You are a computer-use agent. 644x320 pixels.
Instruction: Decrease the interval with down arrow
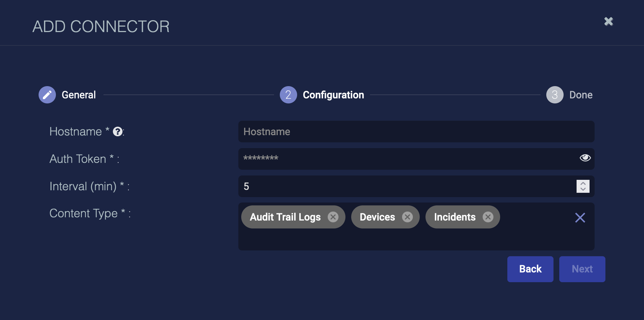pos(583,189)
